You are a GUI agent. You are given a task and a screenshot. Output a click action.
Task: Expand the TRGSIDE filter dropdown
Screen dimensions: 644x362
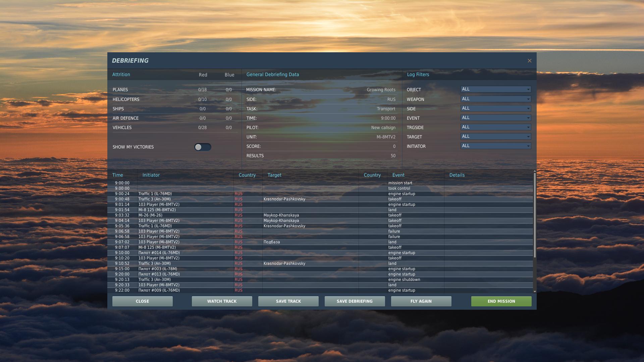tap(495, 127)
